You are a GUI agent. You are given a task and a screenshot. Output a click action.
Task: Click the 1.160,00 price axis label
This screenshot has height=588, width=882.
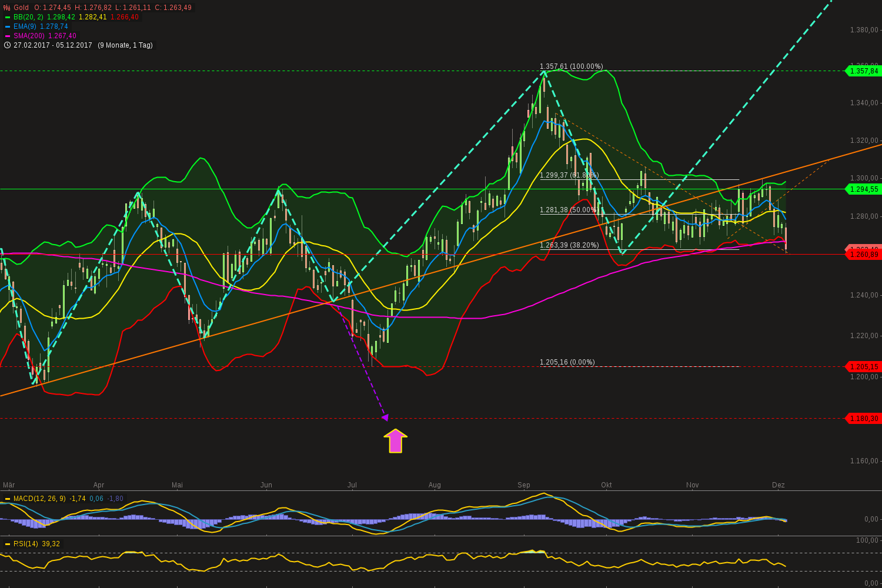864,461
